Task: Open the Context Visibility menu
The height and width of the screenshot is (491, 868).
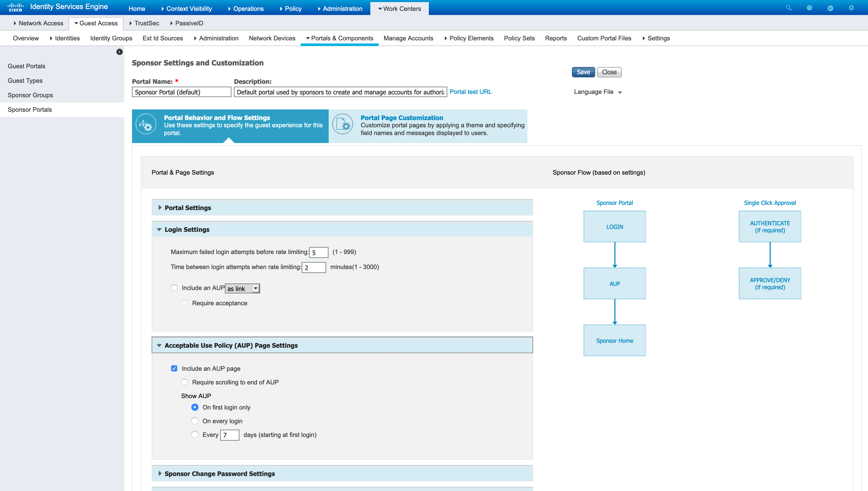Action: (x=187, y=9)
